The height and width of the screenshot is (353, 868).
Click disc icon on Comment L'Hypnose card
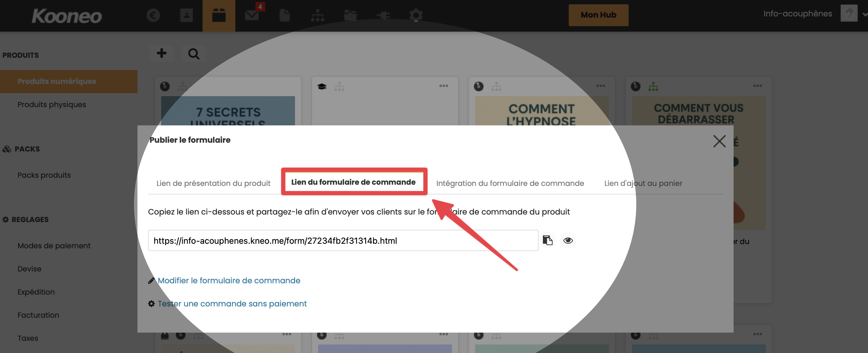pyautogui.click(x=478, y=87)
